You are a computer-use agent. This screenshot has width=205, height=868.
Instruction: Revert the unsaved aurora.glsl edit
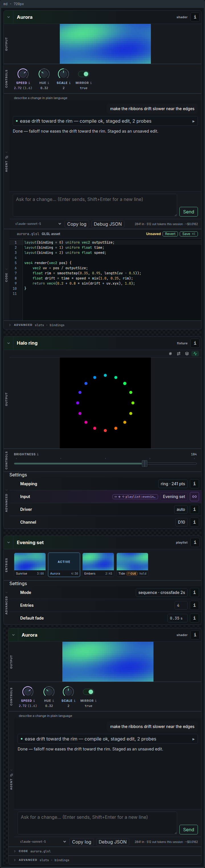(170, 234)
